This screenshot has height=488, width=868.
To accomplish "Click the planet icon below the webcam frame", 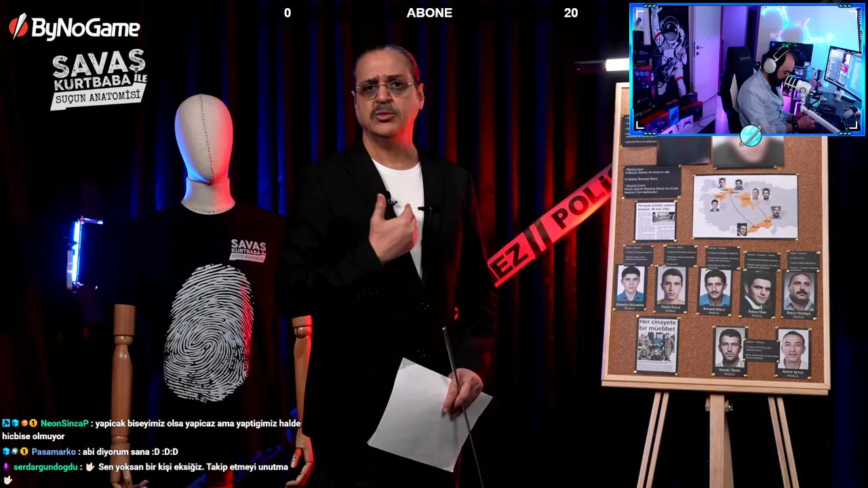I will (x=751, y=136).
